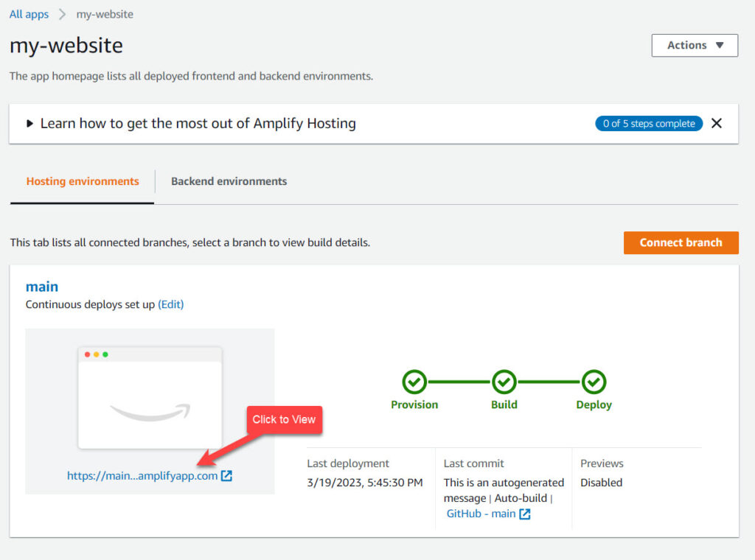Select the Provision step label
The image size is (755, 560).
[414, 405]
